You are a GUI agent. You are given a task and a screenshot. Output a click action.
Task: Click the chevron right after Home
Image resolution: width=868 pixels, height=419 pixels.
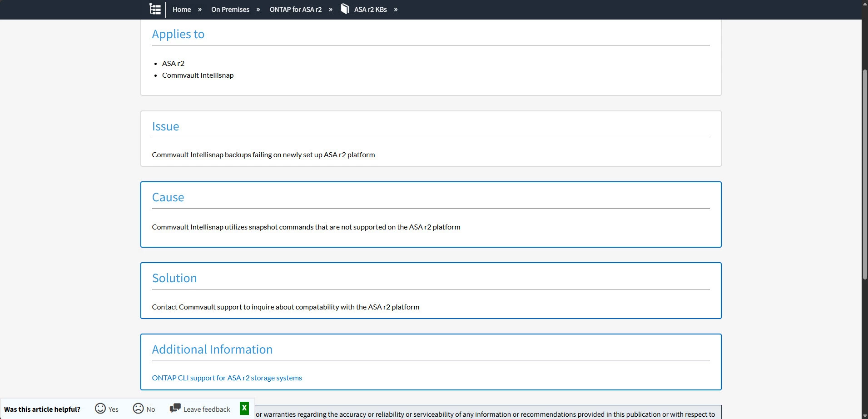pos(200,10)
